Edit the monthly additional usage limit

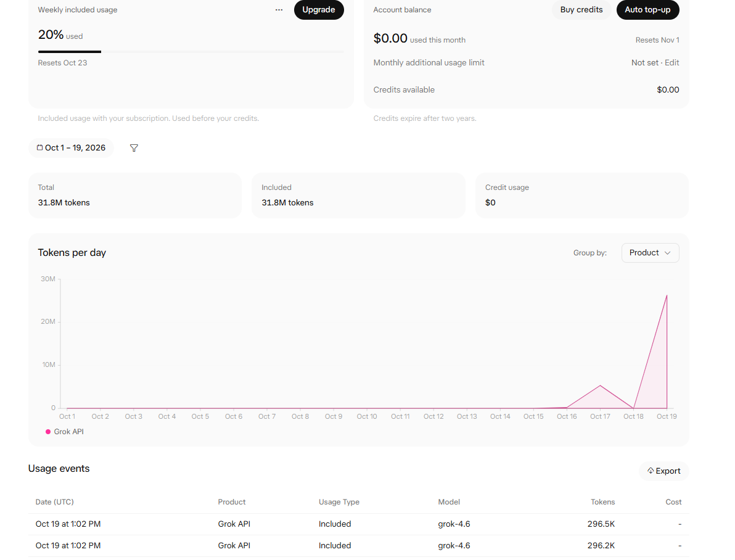click(671, 63)
